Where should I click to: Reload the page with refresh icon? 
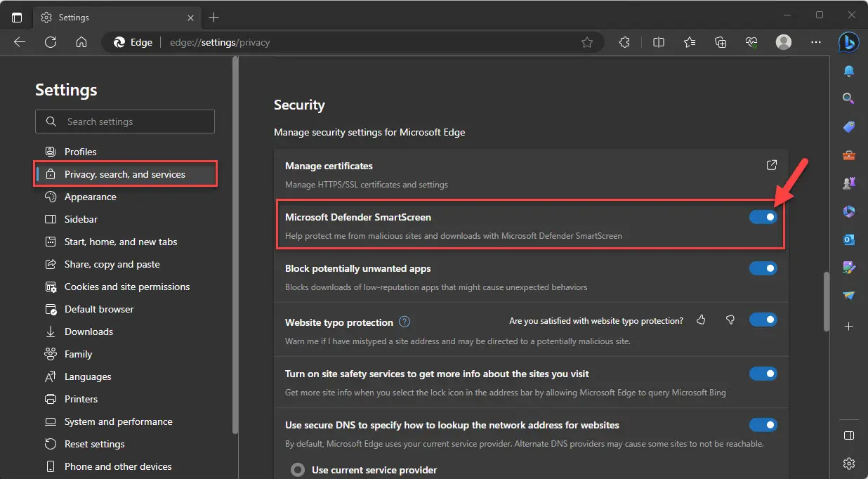[51, 42]
